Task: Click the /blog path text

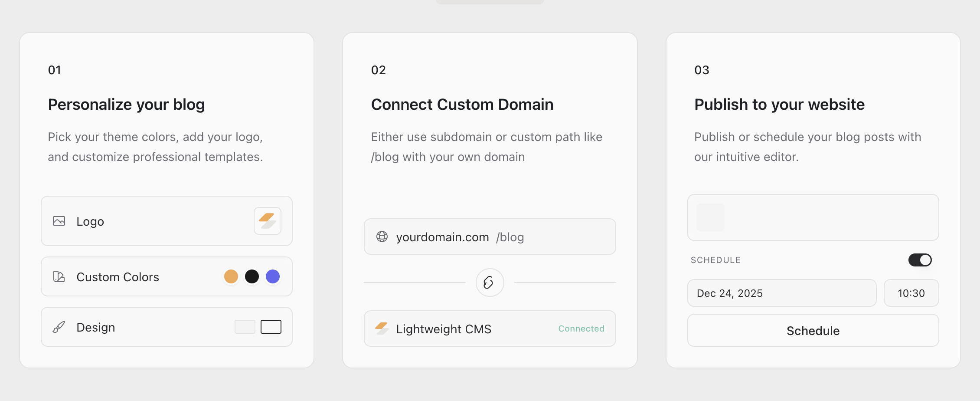Action: 510,237
